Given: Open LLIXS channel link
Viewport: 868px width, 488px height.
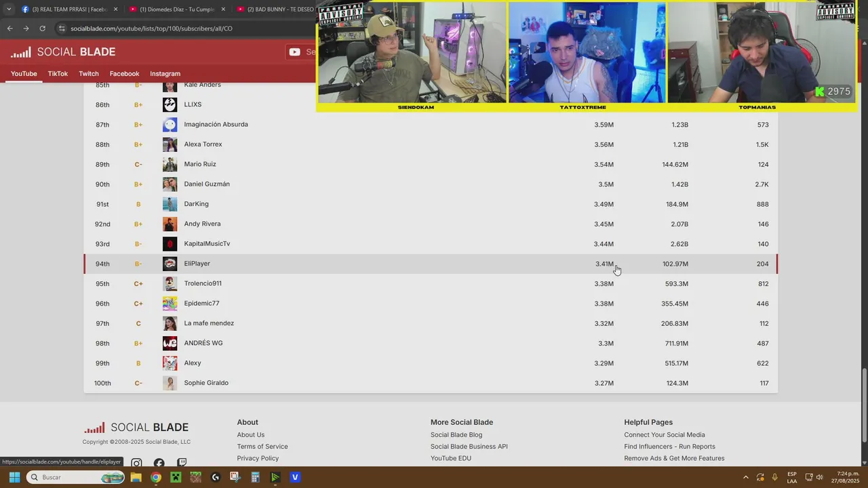Looking at the screenshot, I should coord(193,104).
